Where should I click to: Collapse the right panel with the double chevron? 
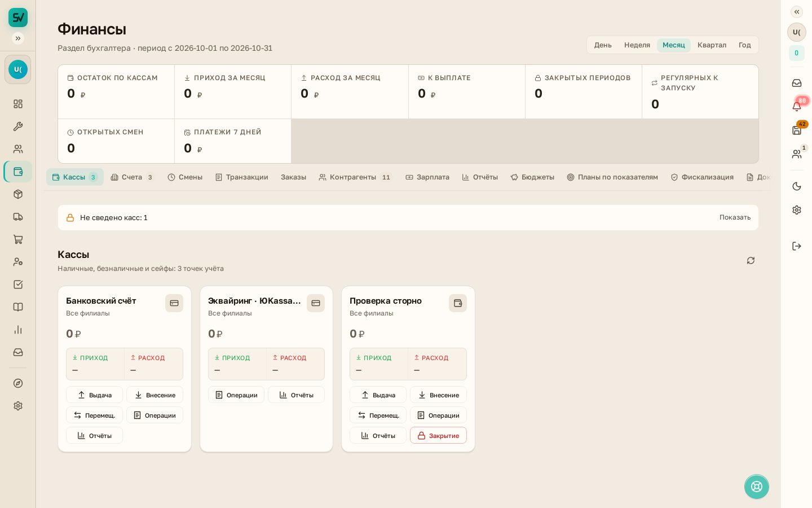(797, 12)
